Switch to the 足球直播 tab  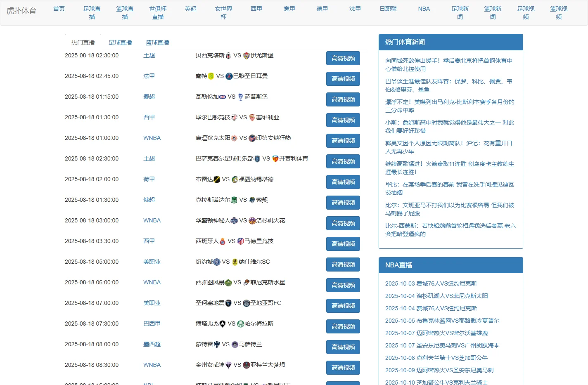(x=120, y=43)
